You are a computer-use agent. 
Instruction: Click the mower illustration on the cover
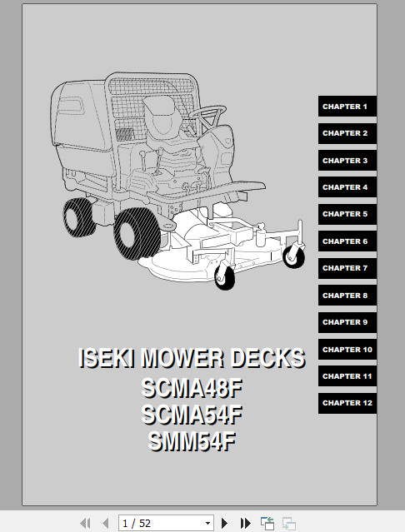177,181
